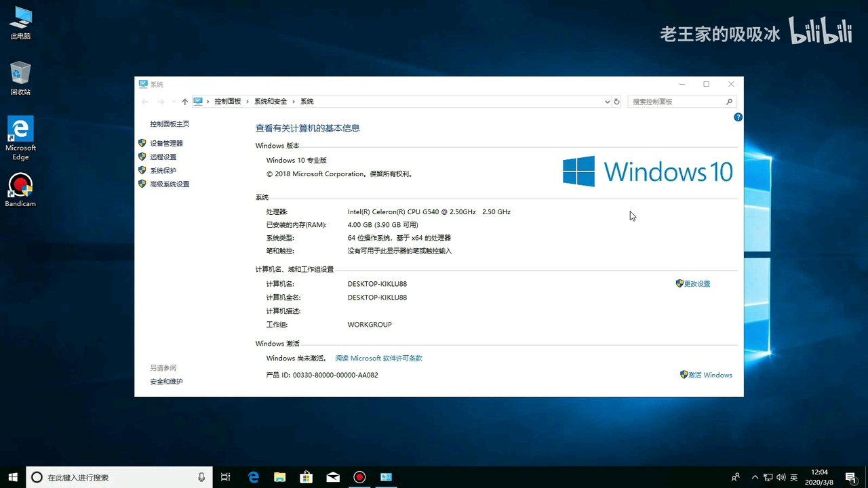Switch input method via 英 indicator
The width and height of the screenshot is (868, 488).
tap(794, 477)
